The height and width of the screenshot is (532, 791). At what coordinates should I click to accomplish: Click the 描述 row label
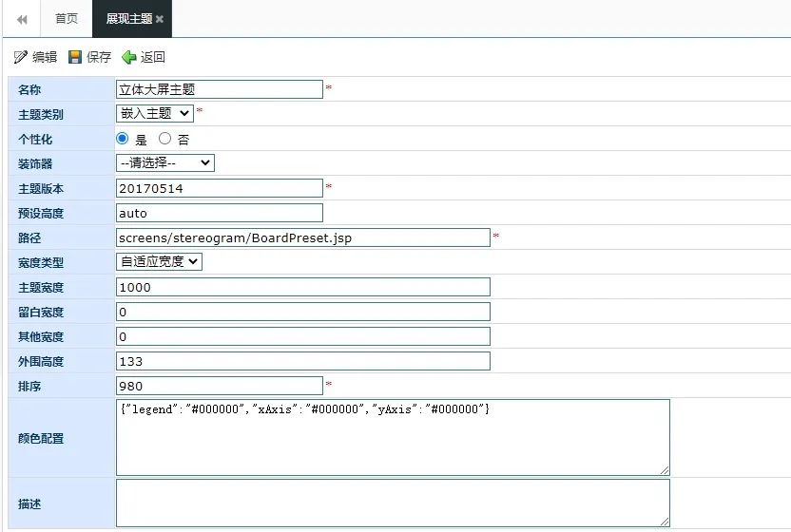[x=29, y=503]
